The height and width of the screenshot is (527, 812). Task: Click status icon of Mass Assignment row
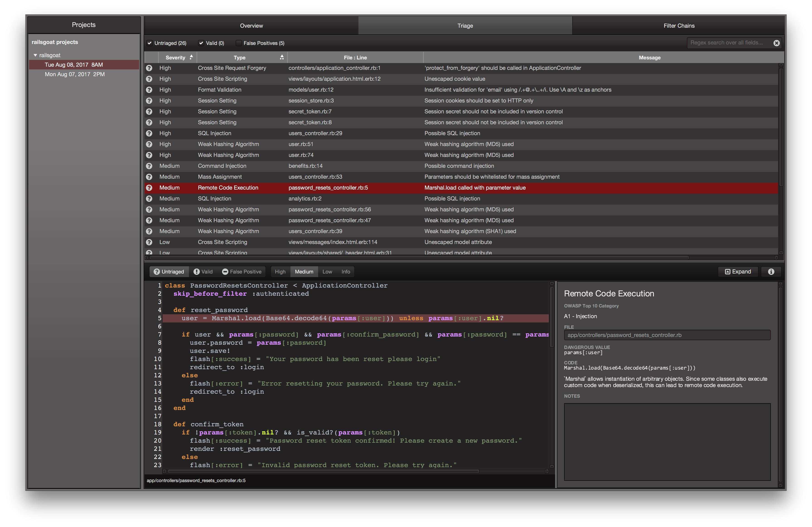[149, 177]
